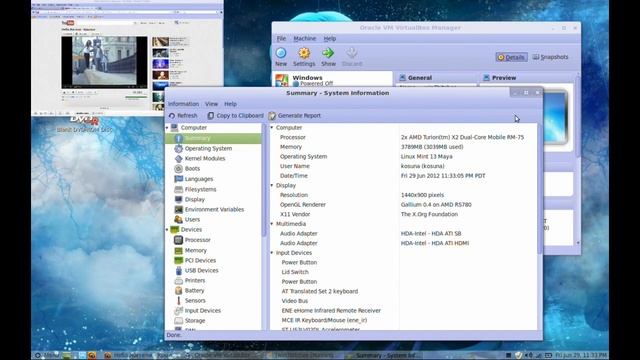
Task: Collapse the Multimedia section in summary pane
Action: pyautogui.click(x=272, y=224)
